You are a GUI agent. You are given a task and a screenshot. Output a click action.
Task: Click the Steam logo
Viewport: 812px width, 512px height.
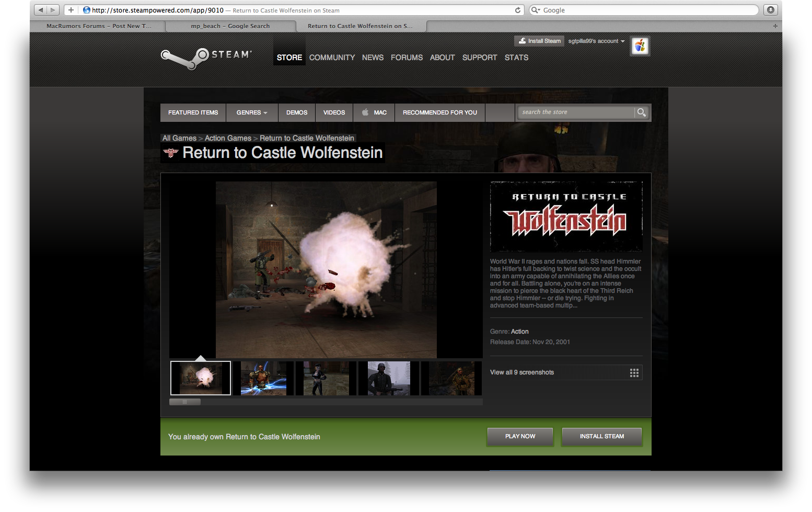click(x=206, y=58)
